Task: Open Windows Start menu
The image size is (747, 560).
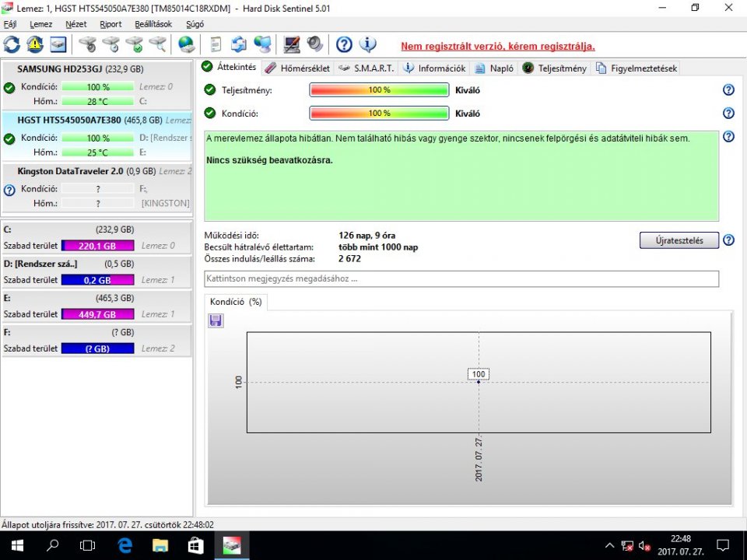Action: pos(18,546)
